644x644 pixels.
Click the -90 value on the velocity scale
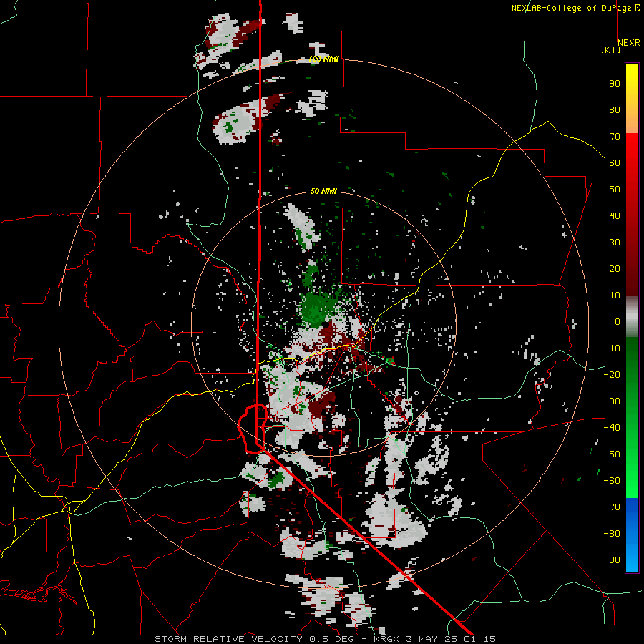(612, 560)
